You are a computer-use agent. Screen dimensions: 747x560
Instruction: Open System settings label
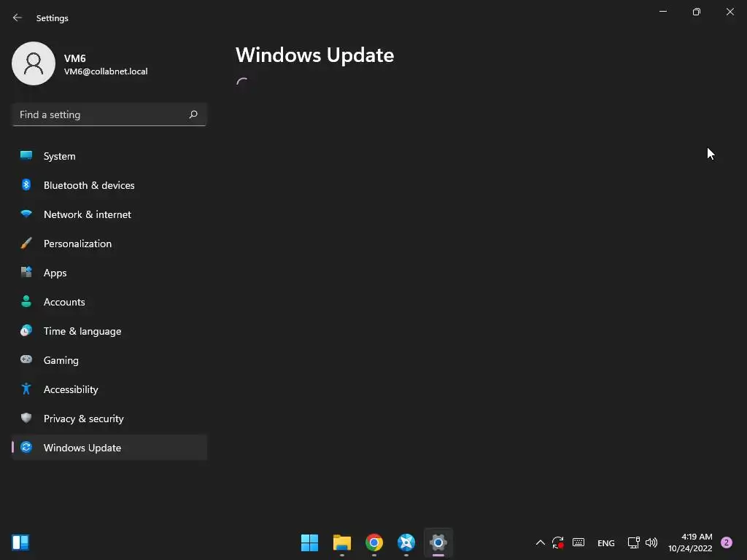(60, 156)
